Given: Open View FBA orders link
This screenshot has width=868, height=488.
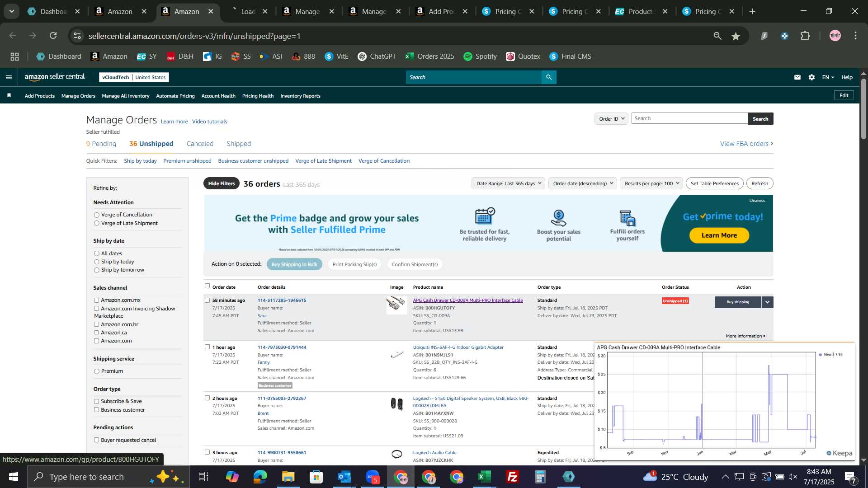Looking at the screenshot, I should pos(746,144).
